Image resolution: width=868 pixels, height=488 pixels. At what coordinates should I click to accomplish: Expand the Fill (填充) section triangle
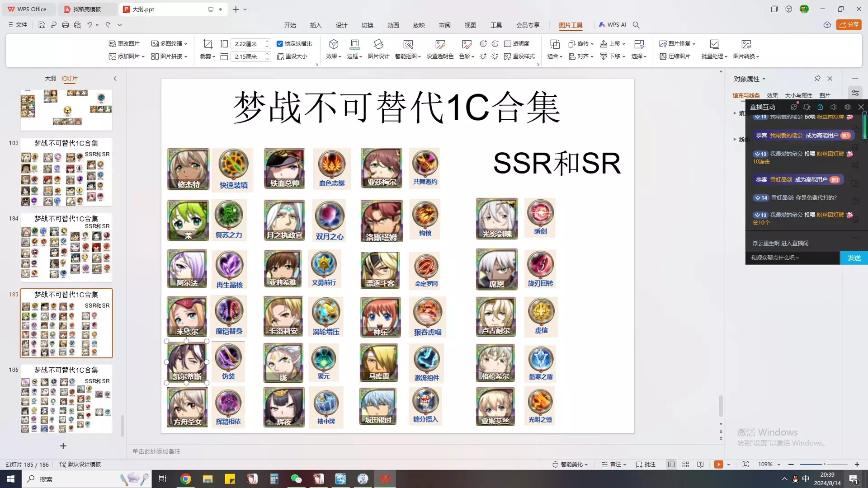[x=735, y=113]
